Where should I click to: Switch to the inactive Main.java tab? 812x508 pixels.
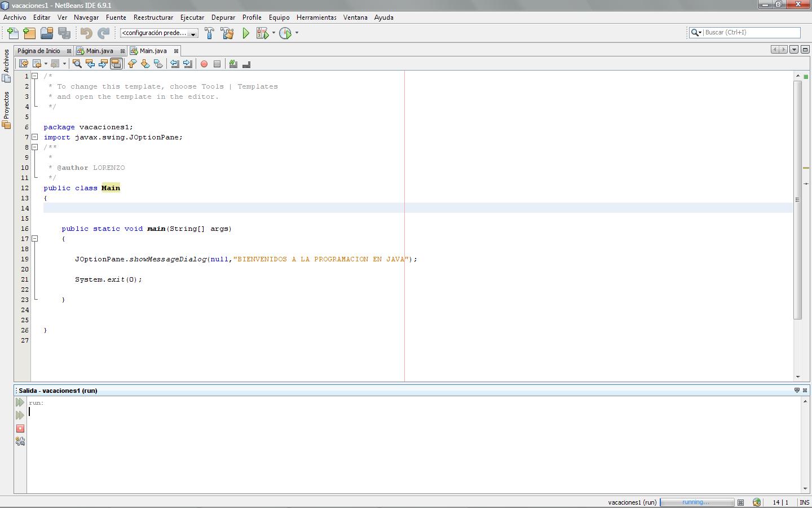tap(99, 51)
